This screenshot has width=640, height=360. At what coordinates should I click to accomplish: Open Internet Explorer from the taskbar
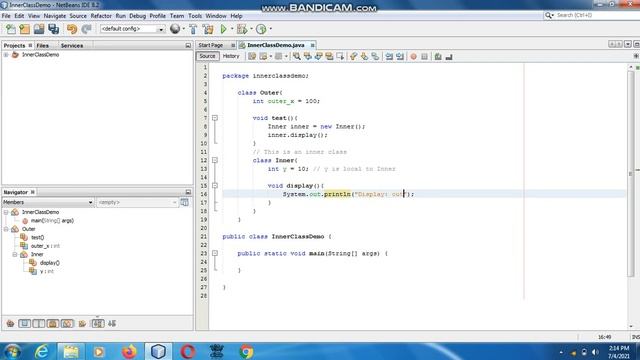42,351
